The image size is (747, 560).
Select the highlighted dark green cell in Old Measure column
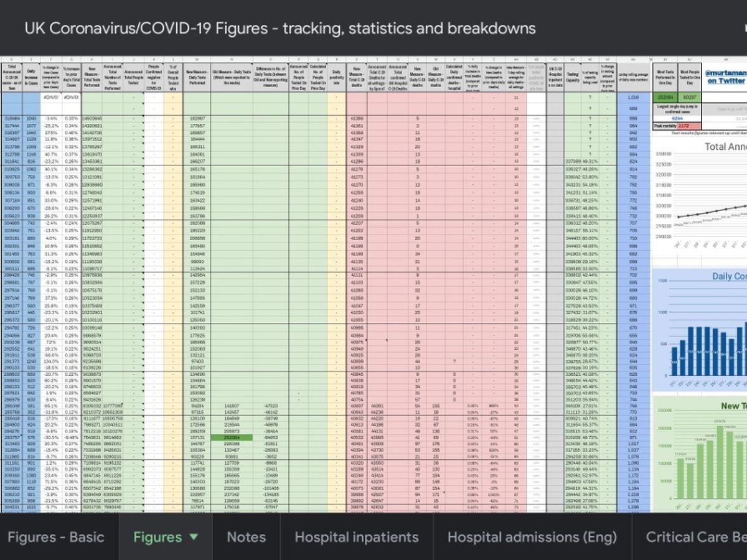click(x=231, y=437)
